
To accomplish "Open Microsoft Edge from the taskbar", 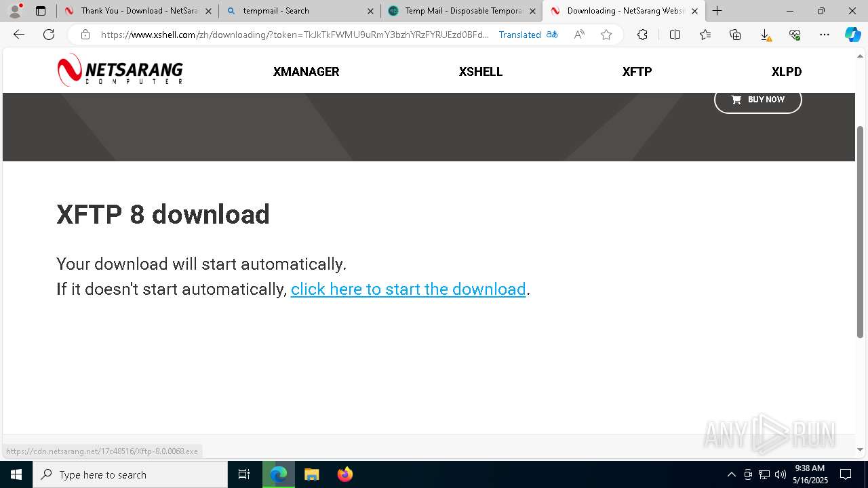I will point(279,474).
